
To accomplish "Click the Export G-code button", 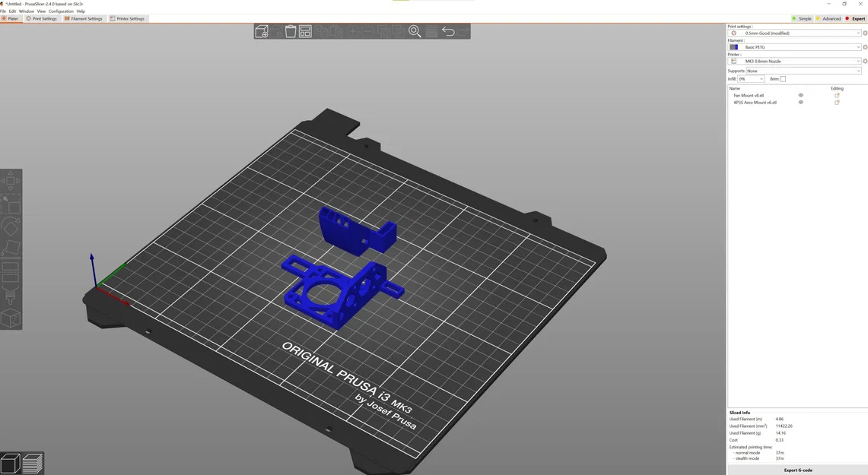I will [798, 470].
